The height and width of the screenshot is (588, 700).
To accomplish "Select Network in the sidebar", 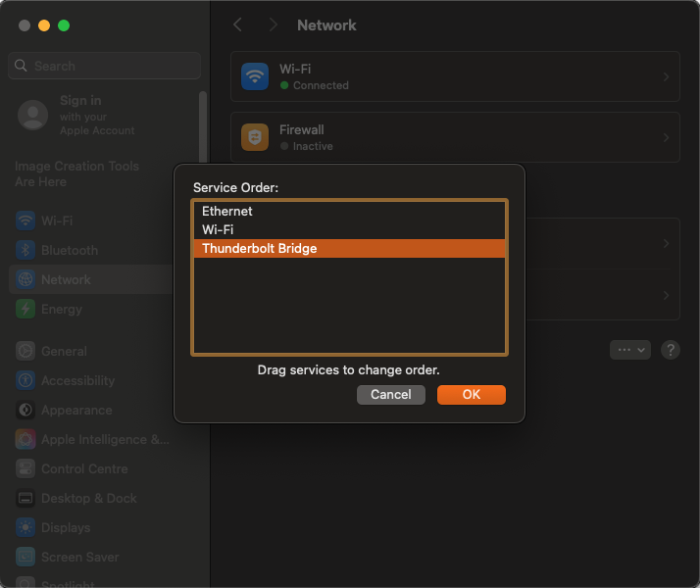I will pyautogui.click(x=91, y=279).
